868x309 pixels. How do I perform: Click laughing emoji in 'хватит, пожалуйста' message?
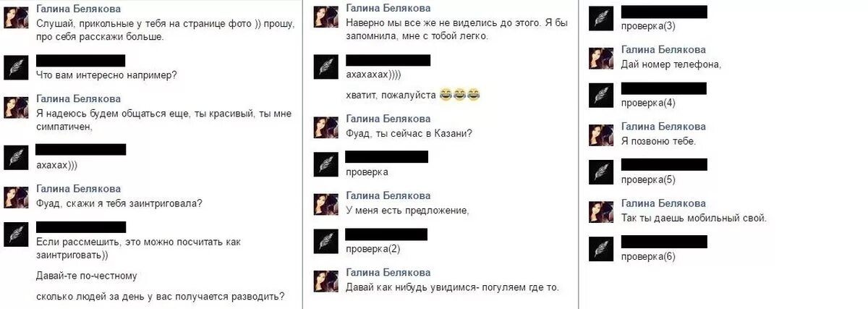pos(460,94)
